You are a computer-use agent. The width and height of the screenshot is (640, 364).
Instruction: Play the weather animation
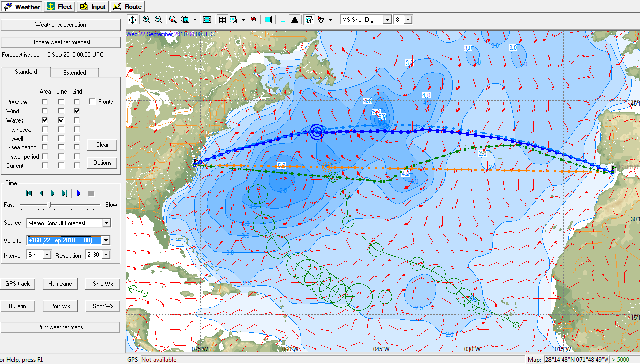coord(79,193)
